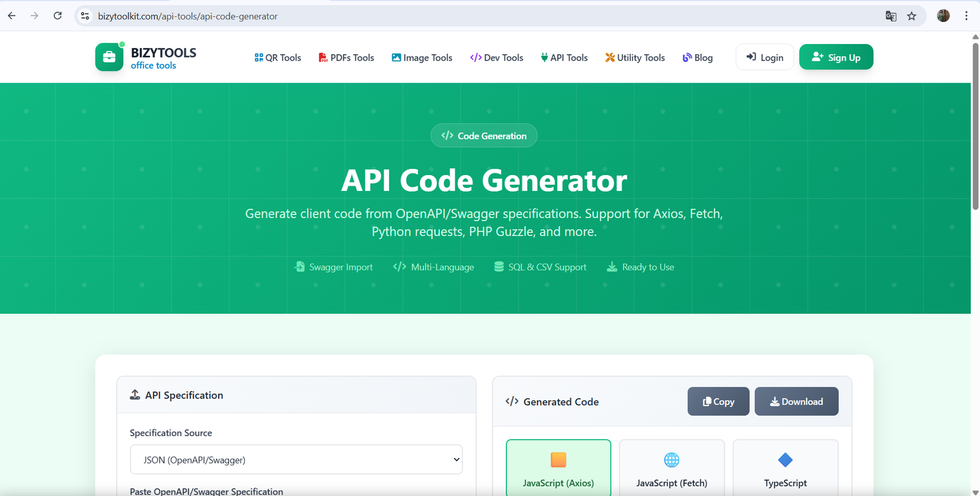The width and height of the screenshot is (980, 496).
Task: Click the 'Swagger Import' feature text
Action: coord(341,267)
